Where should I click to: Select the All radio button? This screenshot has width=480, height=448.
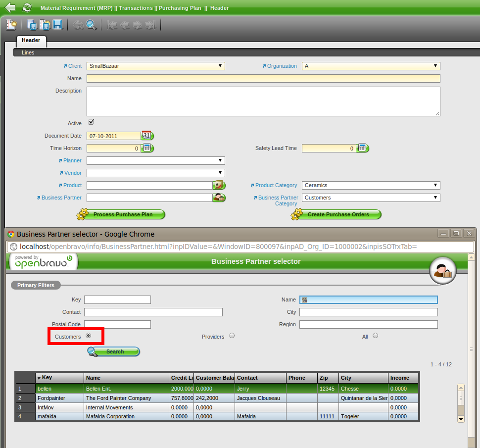tap(375, 336)
